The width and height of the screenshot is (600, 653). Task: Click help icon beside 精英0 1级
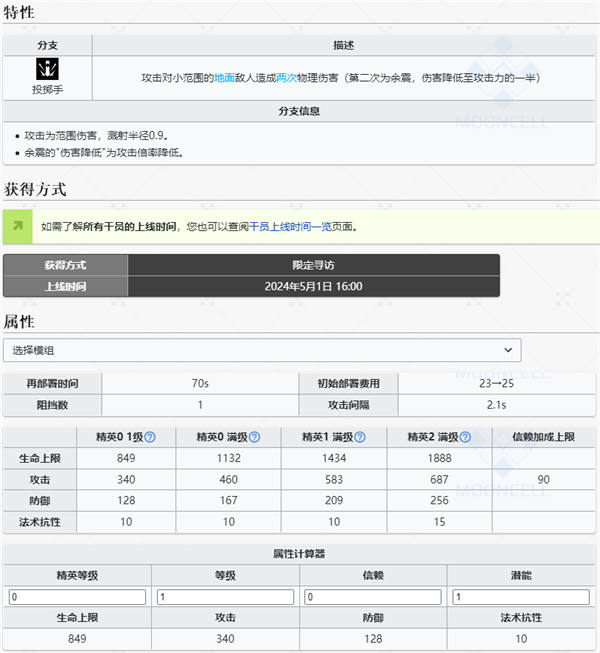coord(150,438)
